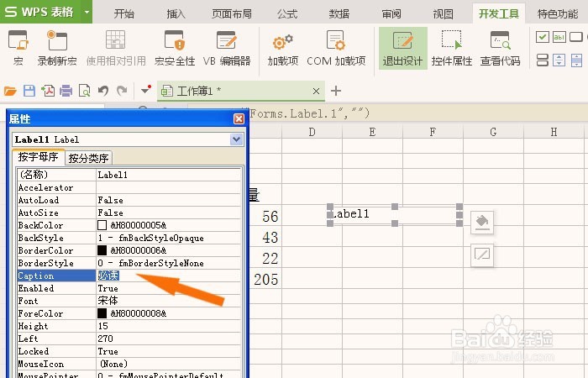Select column header E
This screenshot has width=588, height=378.
(372, 132)
